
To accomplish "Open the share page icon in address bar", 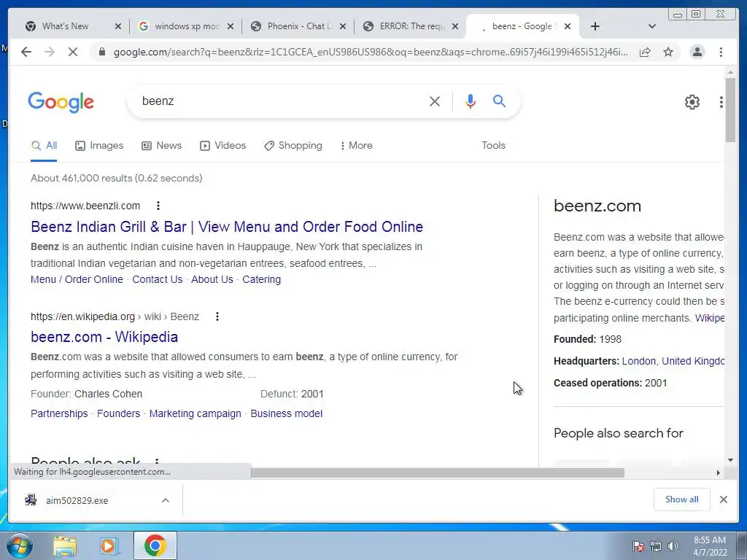I will tap(645, 52).
